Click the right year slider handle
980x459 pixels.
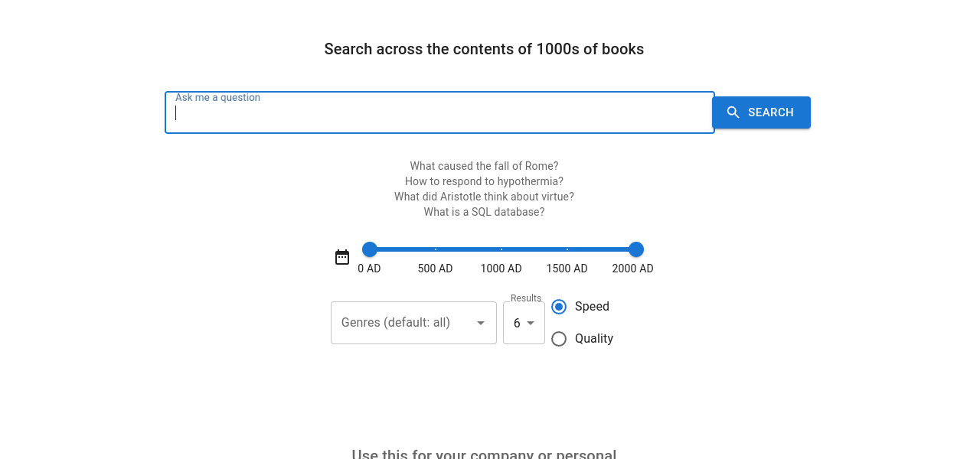(636, 249)
